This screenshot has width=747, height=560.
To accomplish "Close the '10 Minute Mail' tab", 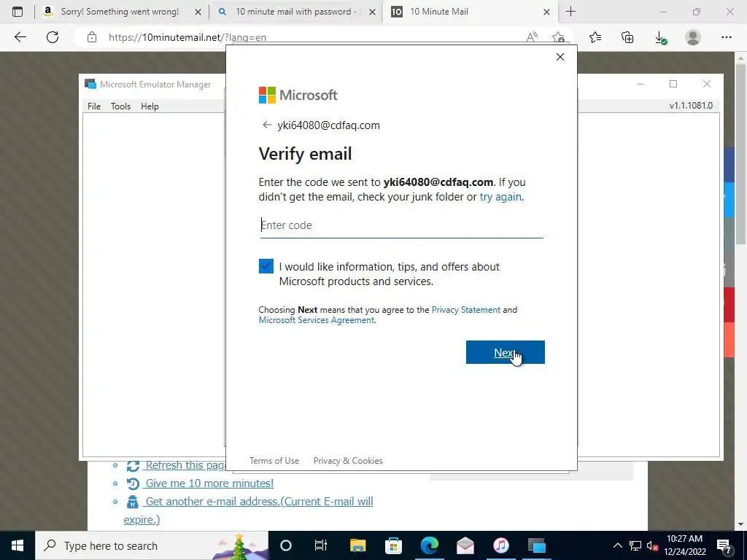I will 547,12.
